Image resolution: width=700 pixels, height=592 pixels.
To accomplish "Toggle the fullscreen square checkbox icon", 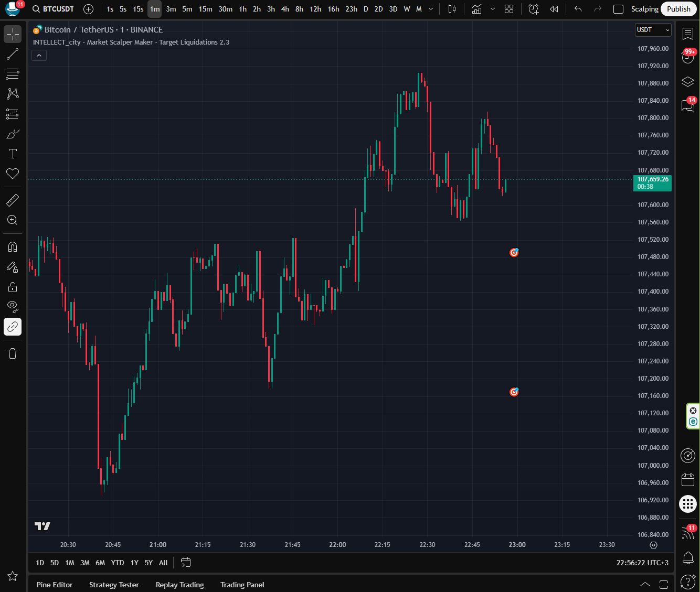I will [x=618, y=9].
